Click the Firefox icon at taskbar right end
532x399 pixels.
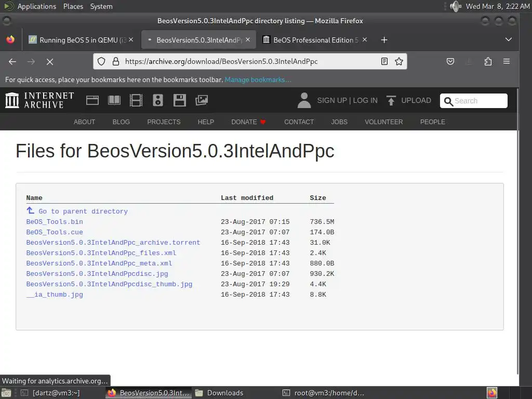tap(492, 393)
